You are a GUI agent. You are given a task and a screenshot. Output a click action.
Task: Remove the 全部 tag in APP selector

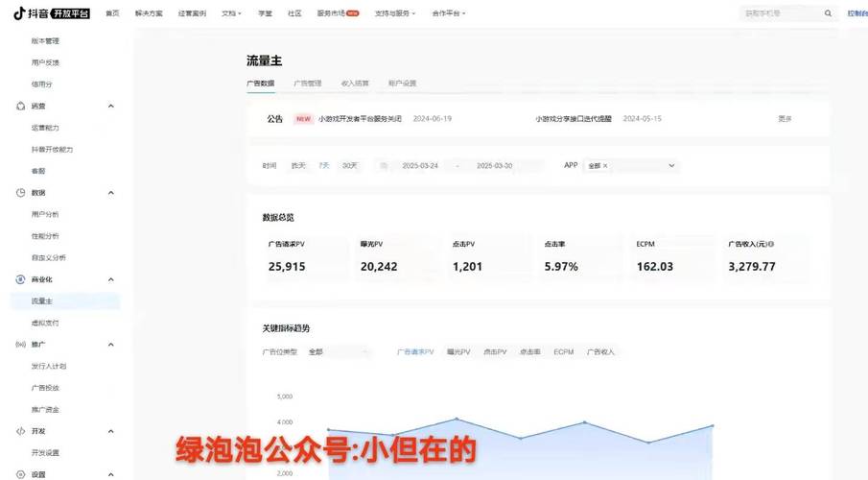[605, 166]
